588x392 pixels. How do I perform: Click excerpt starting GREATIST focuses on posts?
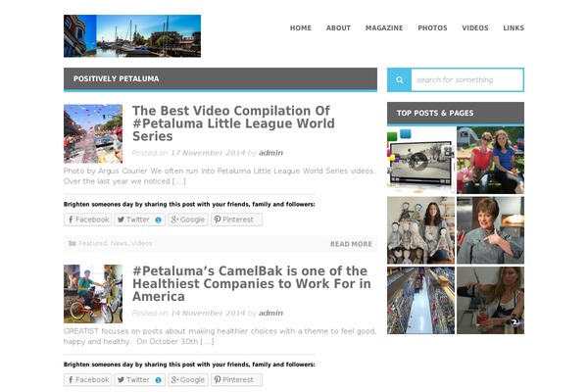(220, 336)
